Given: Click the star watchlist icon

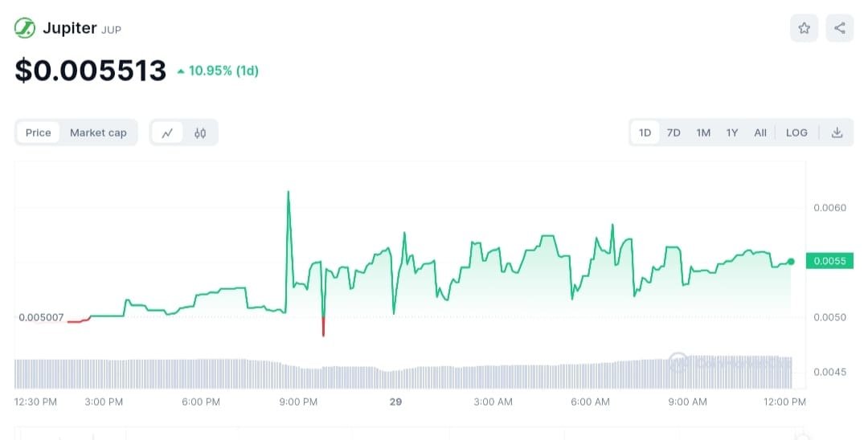Looking at the screenshot, I should point(805,28).
